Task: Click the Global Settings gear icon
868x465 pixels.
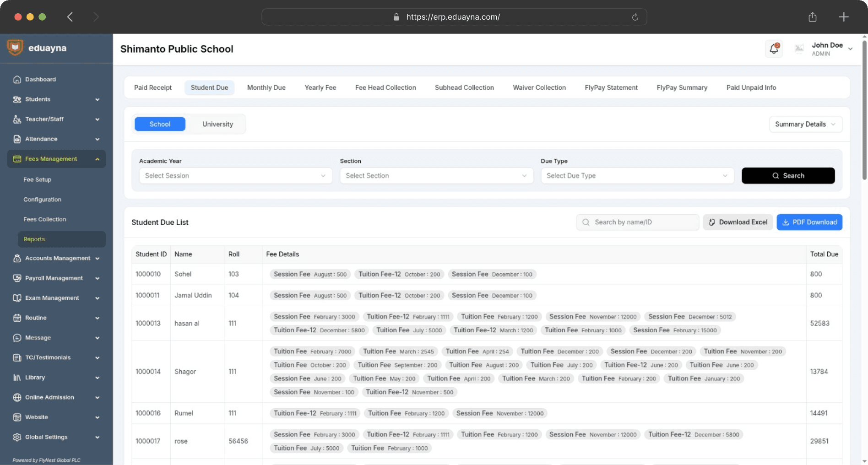Action: click(x=17, y=437)
